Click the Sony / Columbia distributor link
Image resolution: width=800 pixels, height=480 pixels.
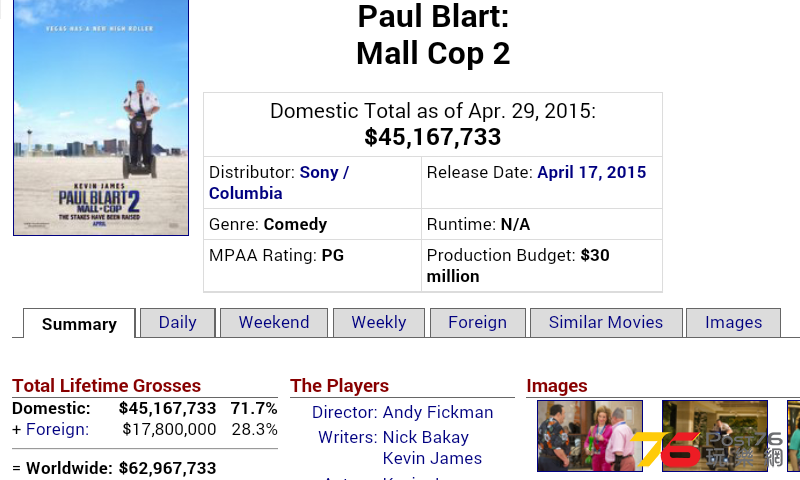(x=279, y=183)
